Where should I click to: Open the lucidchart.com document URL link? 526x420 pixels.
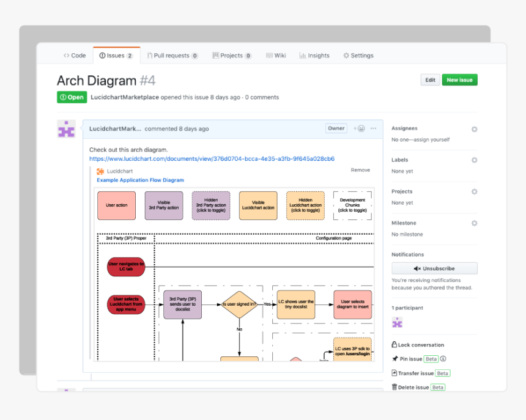click(212, 158)
